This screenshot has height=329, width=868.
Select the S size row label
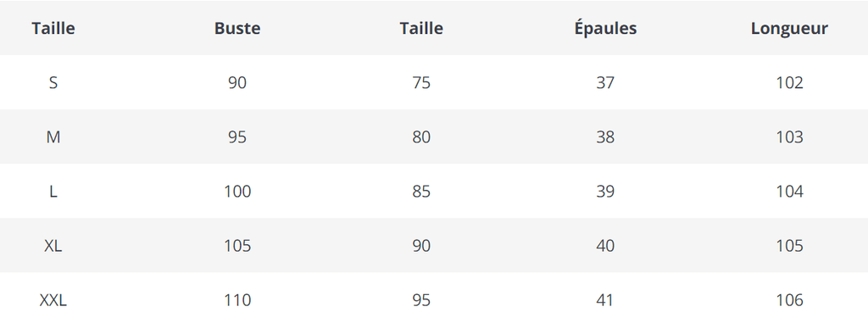53,82
